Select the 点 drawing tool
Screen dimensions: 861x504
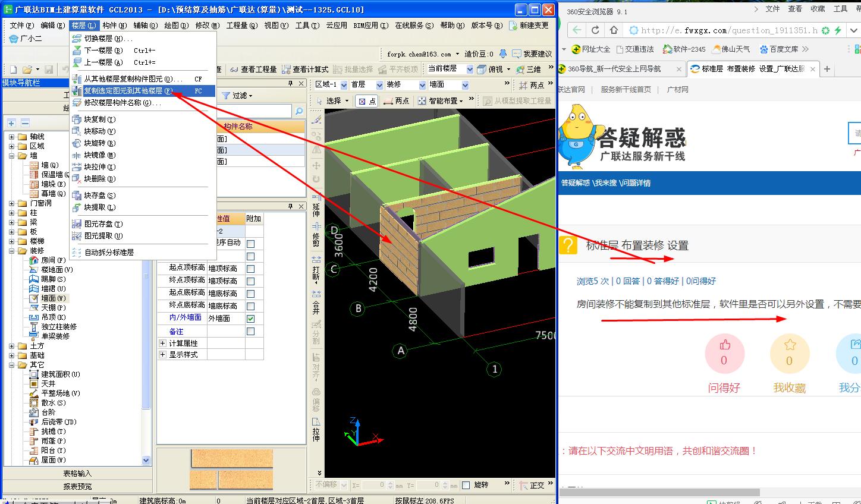tap(367, 101)
